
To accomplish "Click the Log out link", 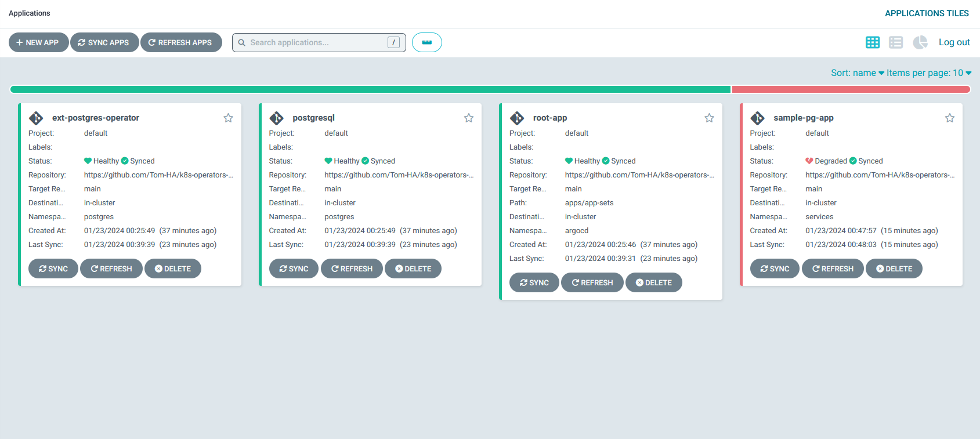I will point(954,42).
